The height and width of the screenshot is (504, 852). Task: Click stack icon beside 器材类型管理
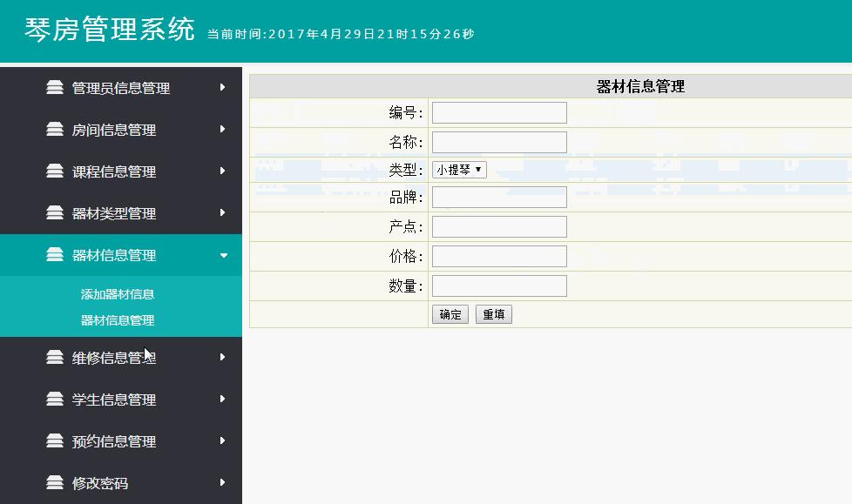point(55,212)
